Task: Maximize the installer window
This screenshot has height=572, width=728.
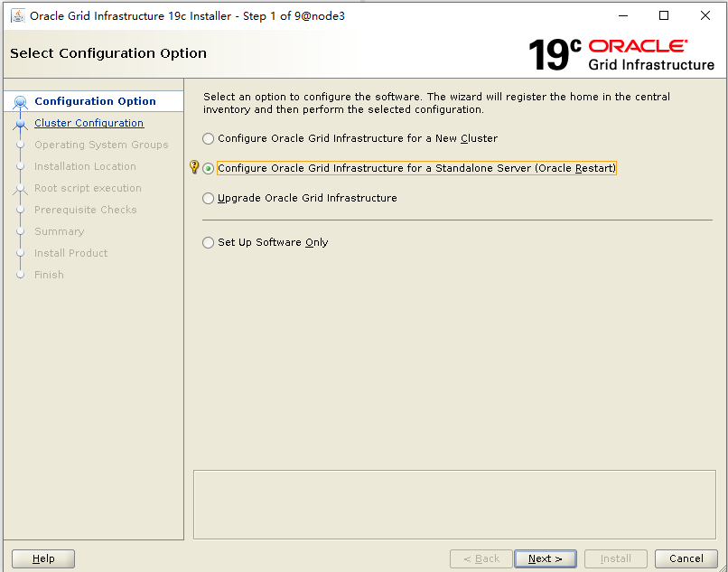Action: pos(664,15)
